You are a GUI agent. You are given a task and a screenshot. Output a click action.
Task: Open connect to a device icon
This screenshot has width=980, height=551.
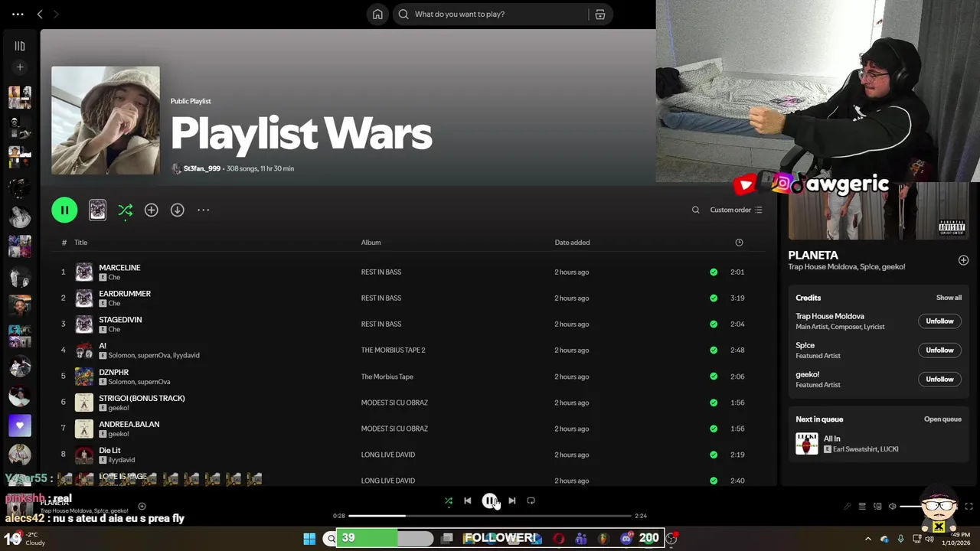click(877, 507)
